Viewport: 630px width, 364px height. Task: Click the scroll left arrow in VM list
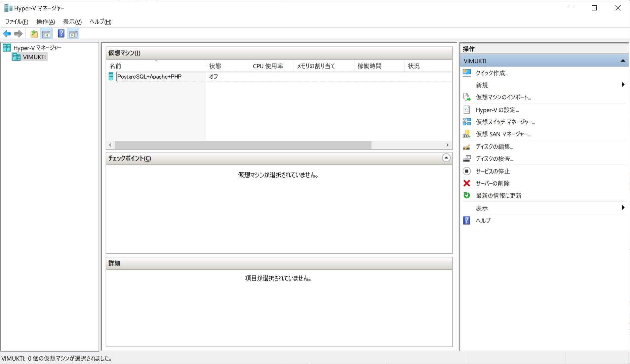(110, 145)
